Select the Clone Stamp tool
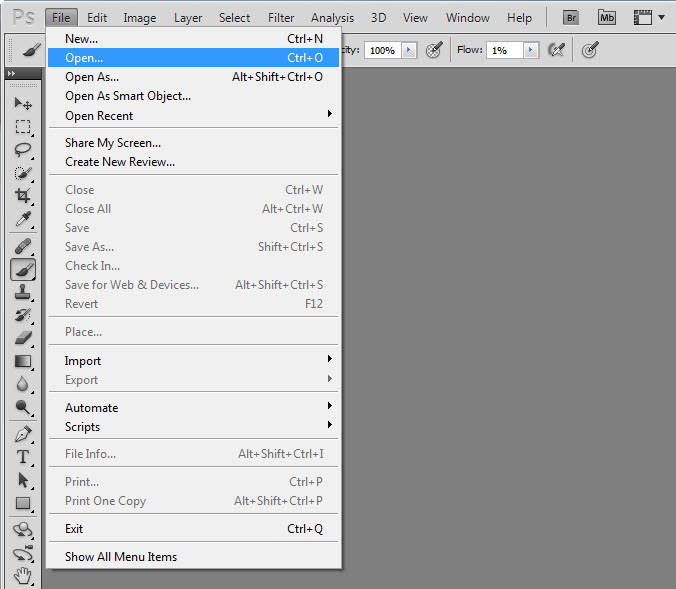The width and height of the screenshot is (676, 589). point(23,292)
